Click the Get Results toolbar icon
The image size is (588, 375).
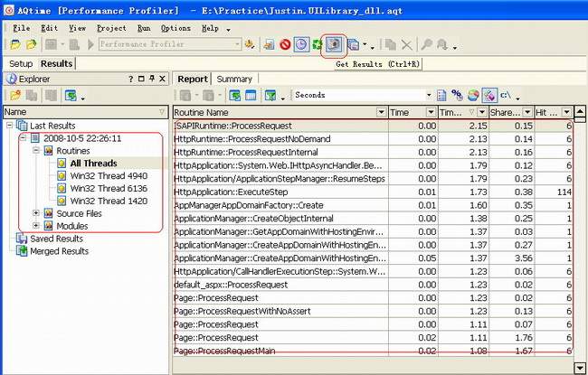[335, 43]
